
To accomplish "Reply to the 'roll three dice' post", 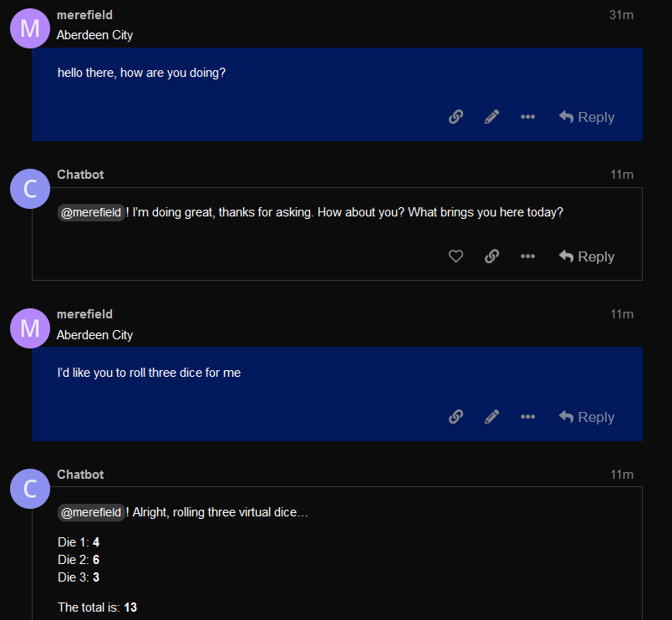I will (x=586, y=416).
